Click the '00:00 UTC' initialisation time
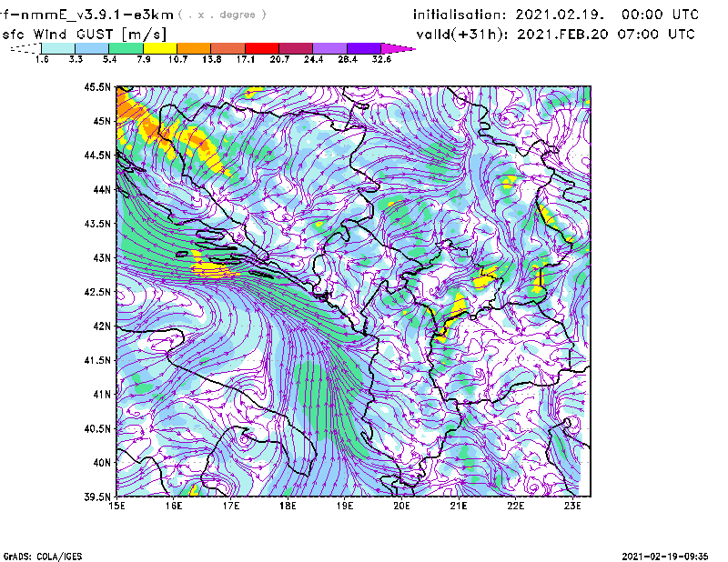 [661, 15]
